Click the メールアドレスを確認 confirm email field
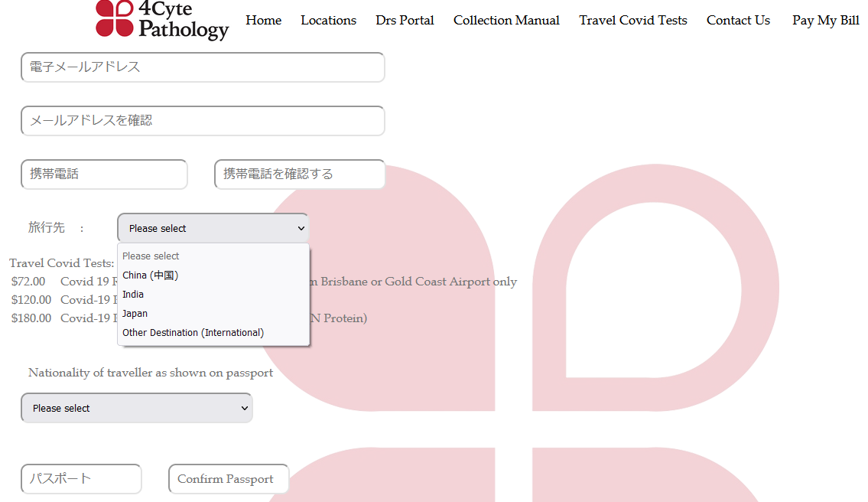Viewport: 868px width, 502px height. 203,121
